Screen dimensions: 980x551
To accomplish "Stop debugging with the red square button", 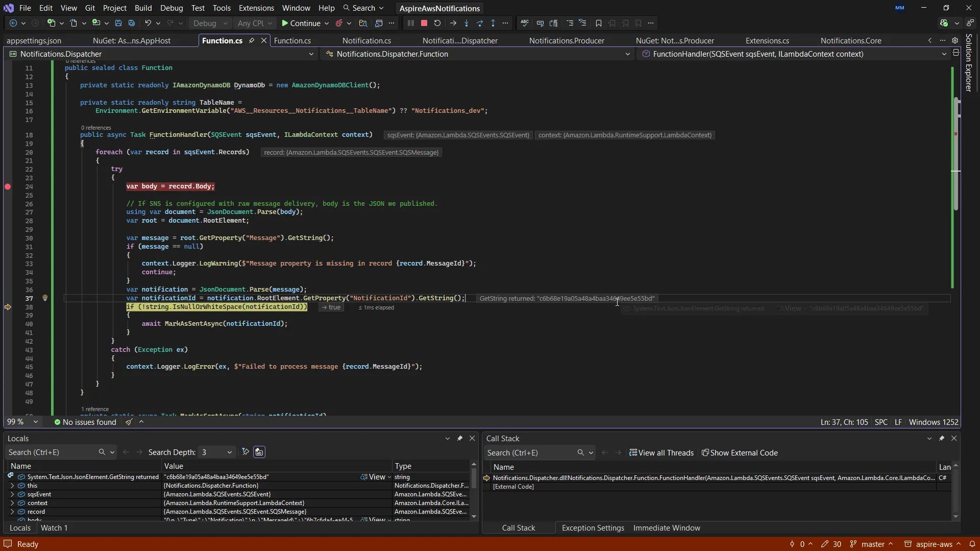I will coord(424,23).
